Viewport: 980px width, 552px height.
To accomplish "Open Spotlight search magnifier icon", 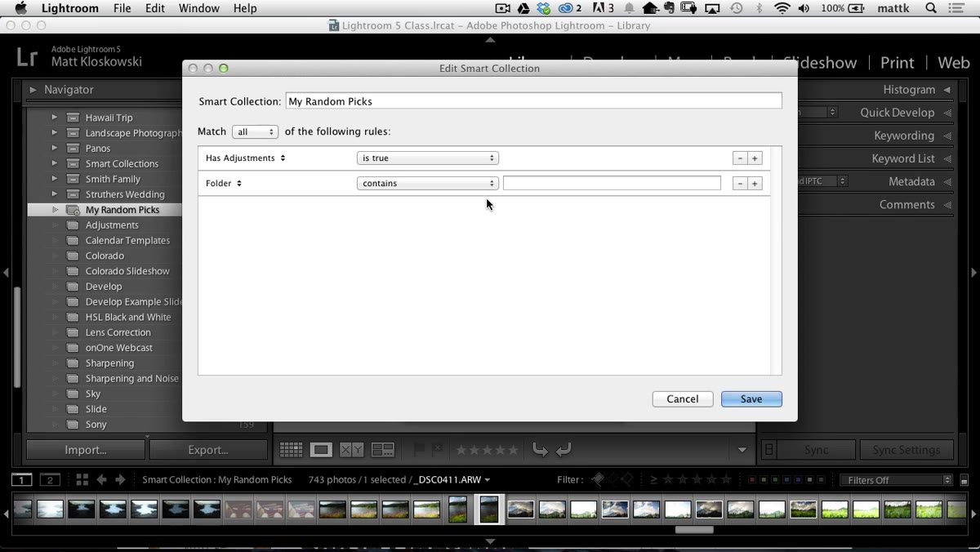I will pyautogui.click(x=931, y=8).
